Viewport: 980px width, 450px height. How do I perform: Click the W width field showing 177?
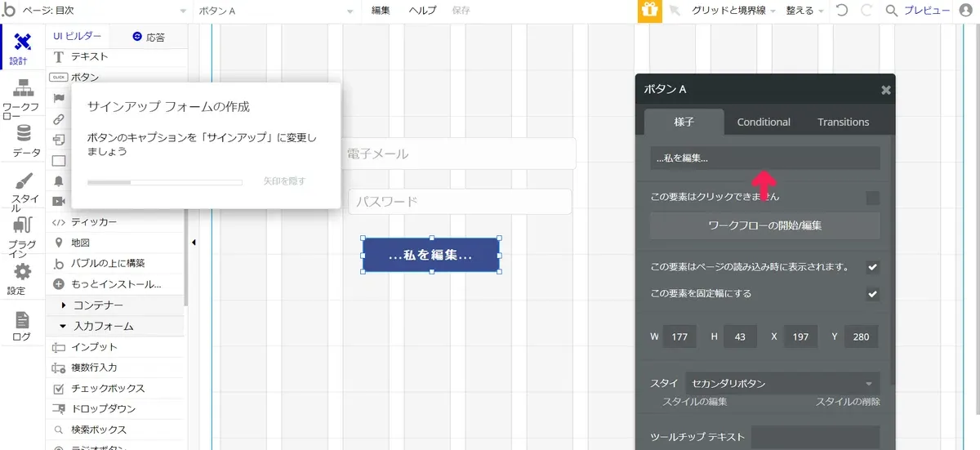(x=679, y=336)
